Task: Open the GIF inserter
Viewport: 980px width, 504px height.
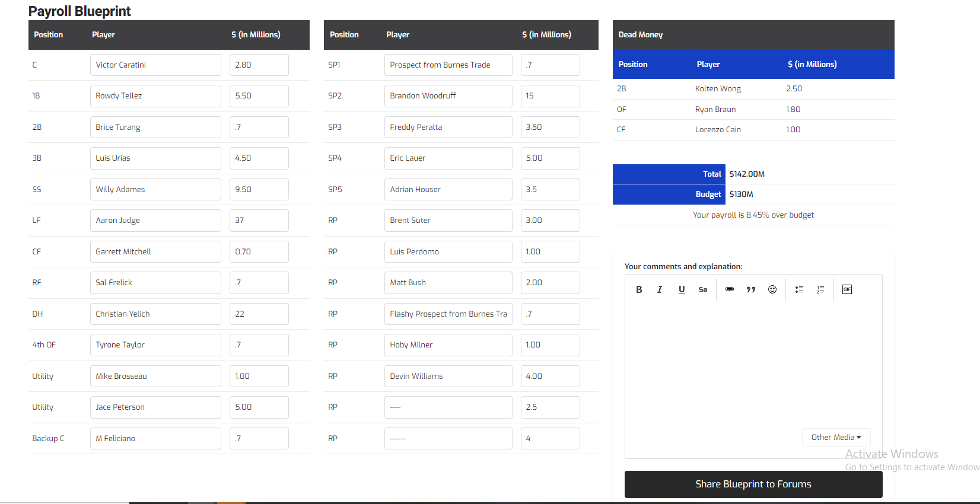Action: tap(847, 289)
